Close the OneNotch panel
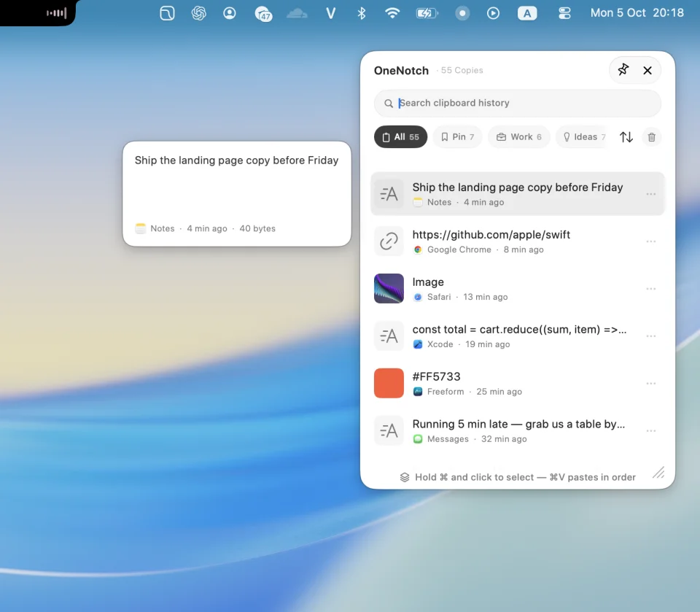Image resolution: width=700 pixels, height=612 pixels. tap(647, 70)
